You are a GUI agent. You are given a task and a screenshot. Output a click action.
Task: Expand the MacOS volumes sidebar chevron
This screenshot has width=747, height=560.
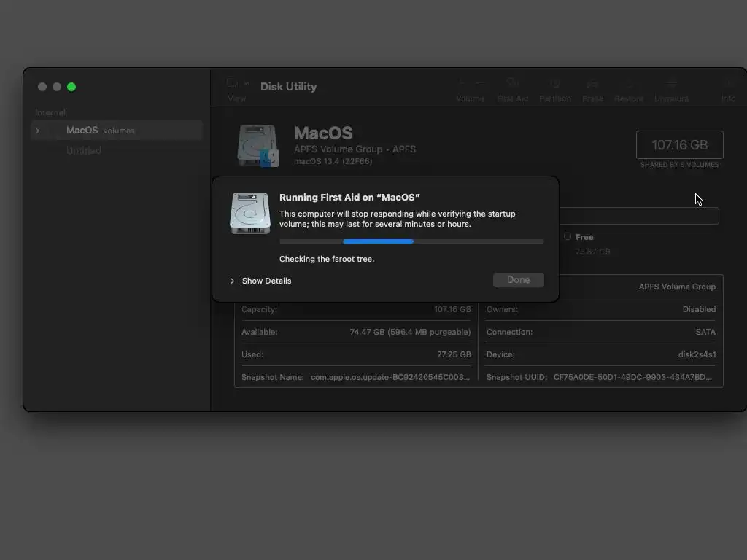click(38, 131)
